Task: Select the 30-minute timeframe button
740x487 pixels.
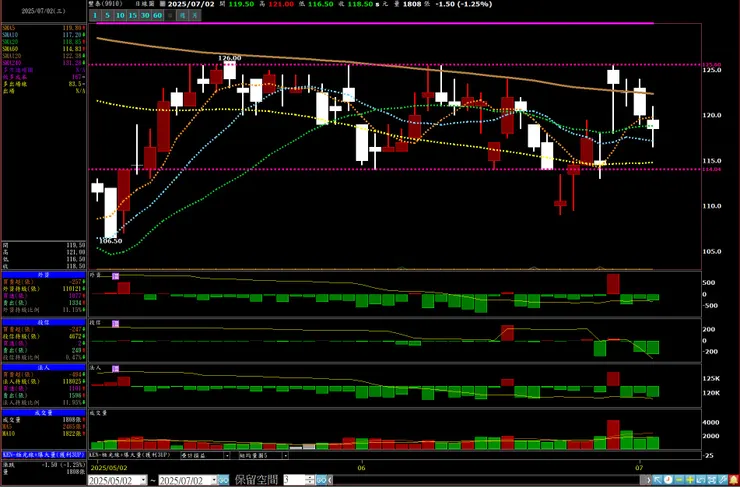Action: click(x=145, y=16)
